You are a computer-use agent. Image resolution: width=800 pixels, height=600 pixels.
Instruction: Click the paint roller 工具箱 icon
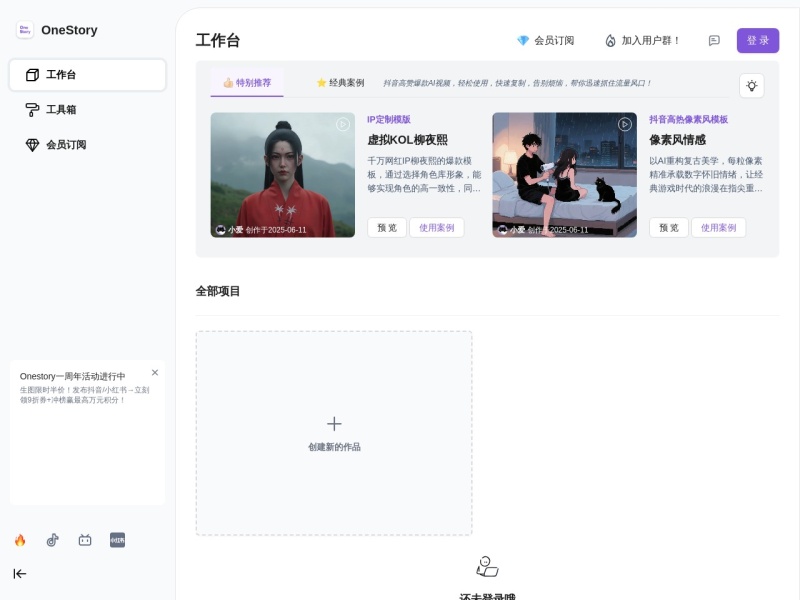(32, 110)
